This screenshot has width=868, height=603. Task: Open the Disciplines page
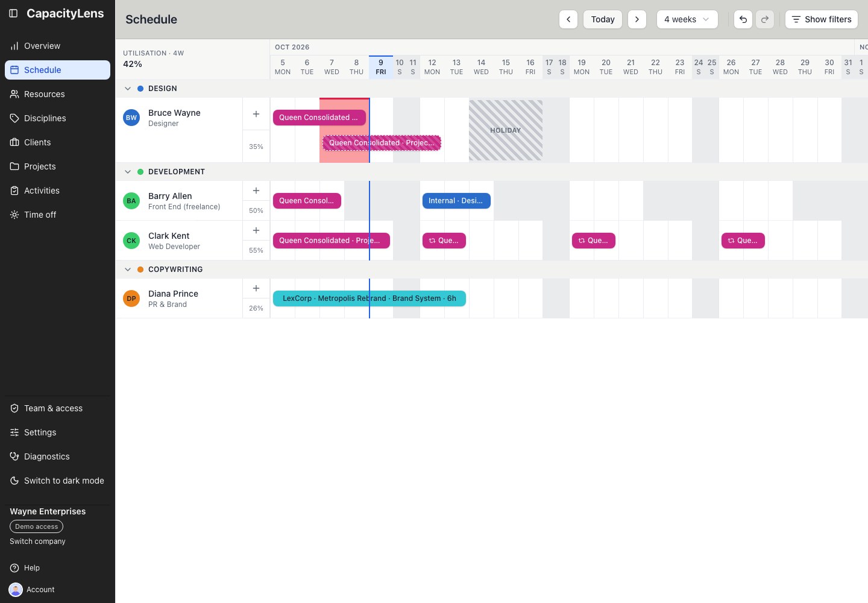[x=57, y=118]
